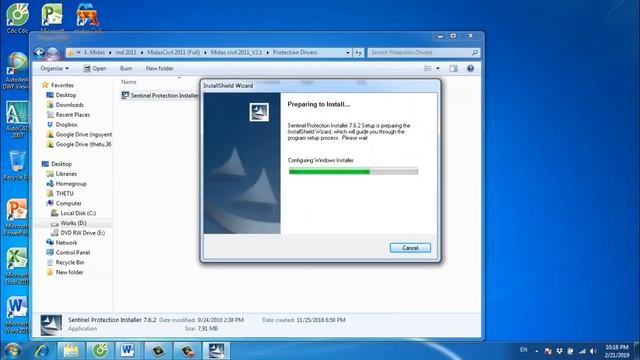Refresh the Explorer address bar
Image resolution: width=640 pixels, height=360 pixels.
click(x=358, y=53)
